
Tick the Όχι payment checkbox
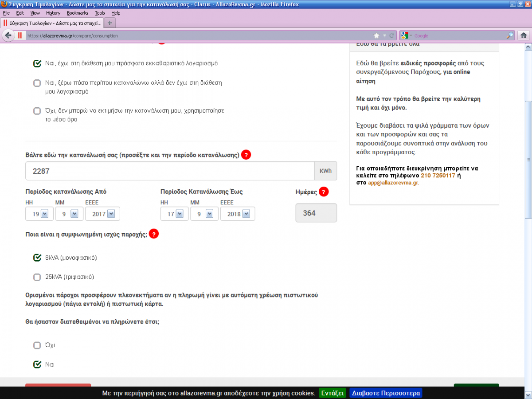[x=37, y=345]
